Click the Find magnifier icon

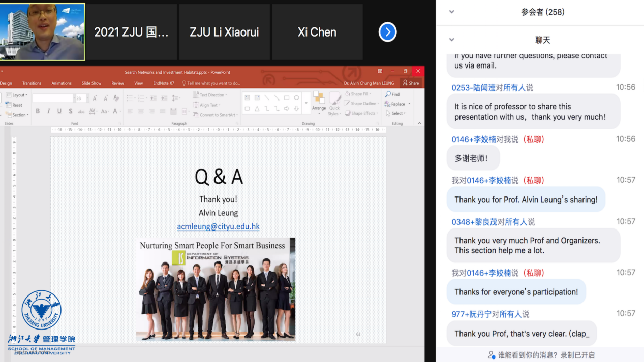click(x=388, y=94)
